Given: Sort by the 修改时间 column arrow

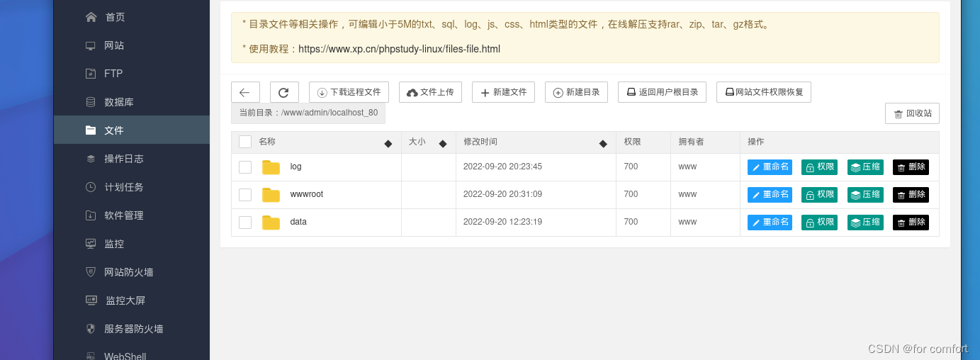Looking at the screenshot, I should [603, 143].
